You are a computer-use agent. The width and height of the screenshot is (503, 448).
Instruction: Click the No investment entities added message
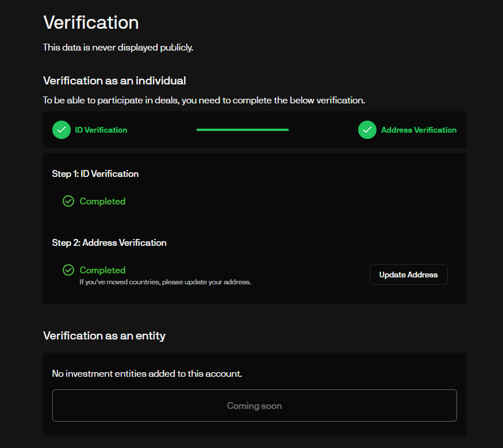[x=147, y=373]
